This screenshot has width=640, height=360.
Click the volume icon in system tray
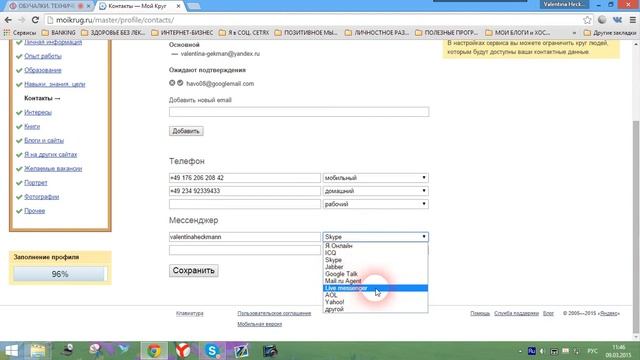[x=542, y=351]
